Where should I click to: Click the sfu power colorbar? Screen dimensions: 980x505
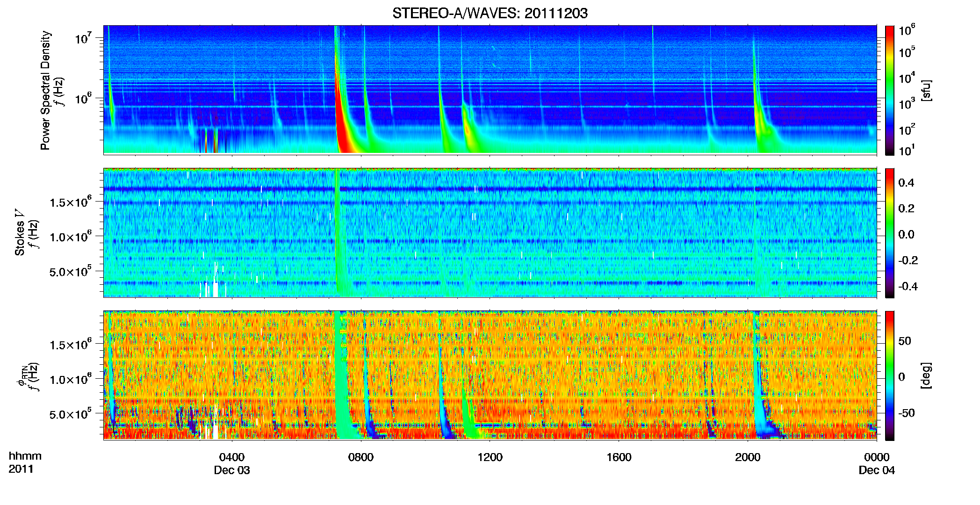click(x=890, y=90)
